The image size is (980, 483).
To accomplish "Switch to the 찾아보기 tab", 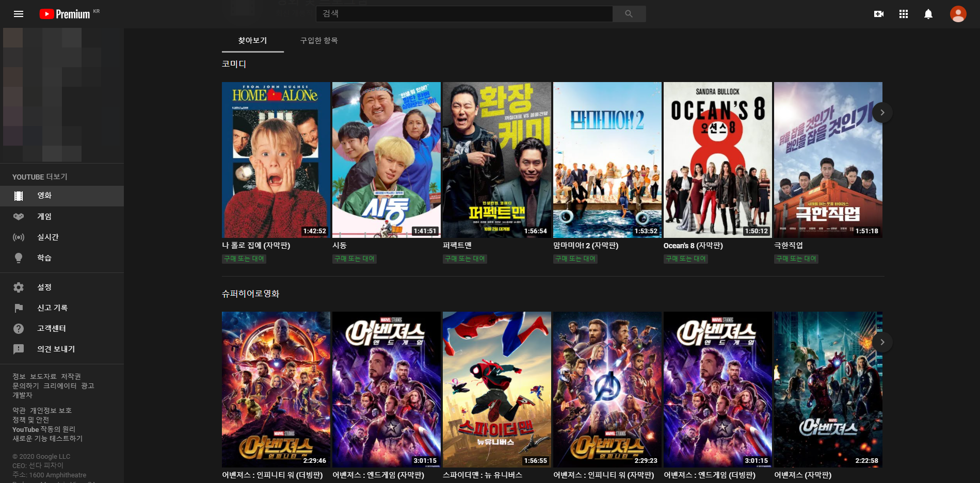I will (252, 40).
